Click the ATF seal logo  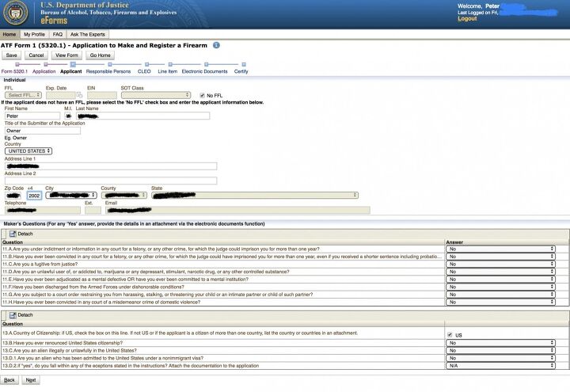pyautogui.click(x=15, y=13)
